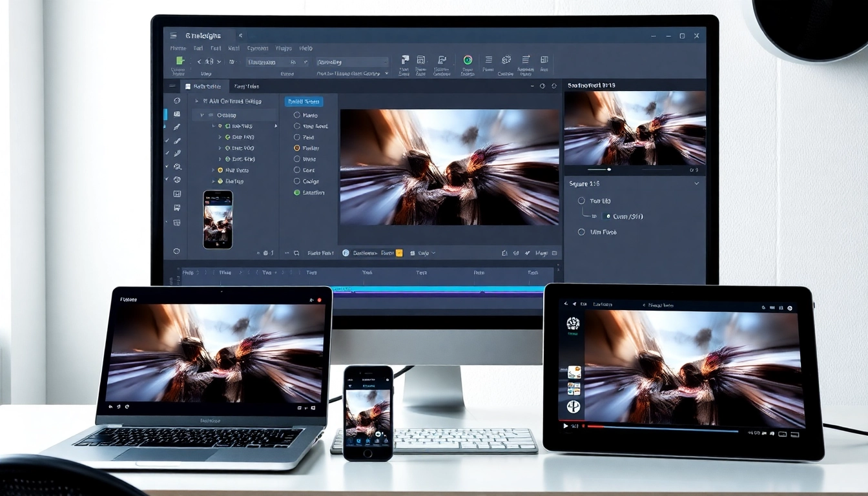Click the gear-shaped icon in the monitor ribbon

(506, 59)
